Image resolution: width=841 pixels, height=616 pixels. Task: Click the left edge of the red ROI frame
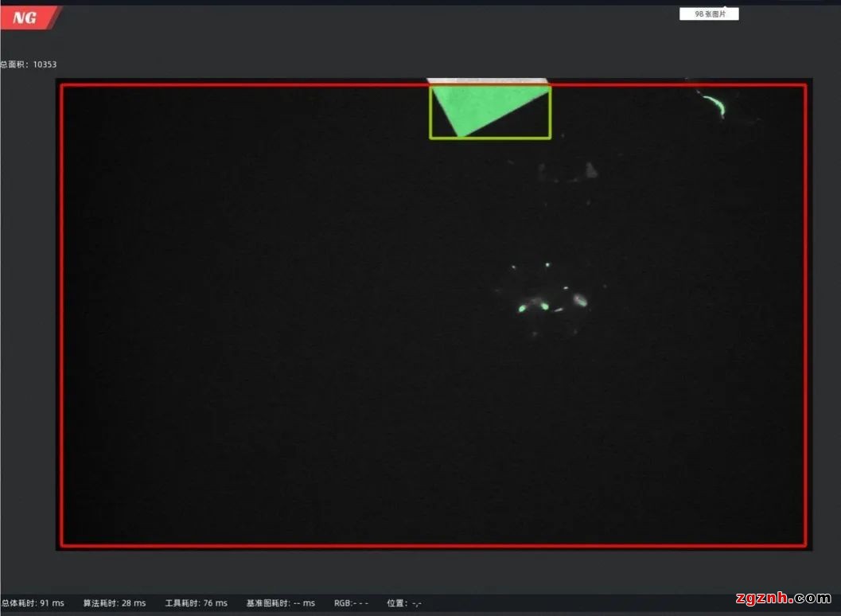pyautogui.click(x=61, y=318)
